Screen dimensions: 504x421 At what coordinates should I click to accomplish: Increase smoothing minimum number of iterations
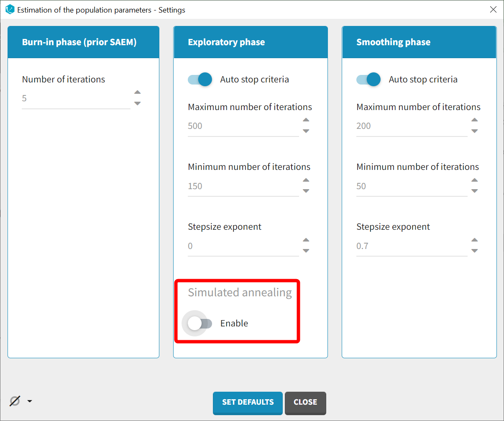click(x=475, y=180)
